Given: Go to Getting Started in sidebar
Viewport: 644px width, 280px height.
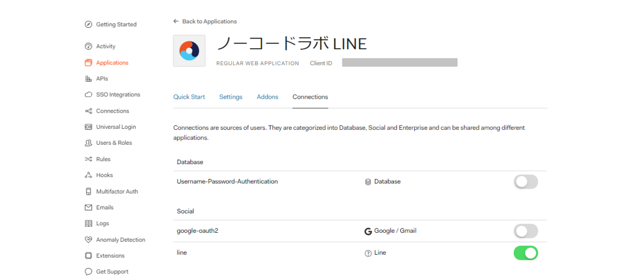Looking at the screenshot, I should click(116, 25).
